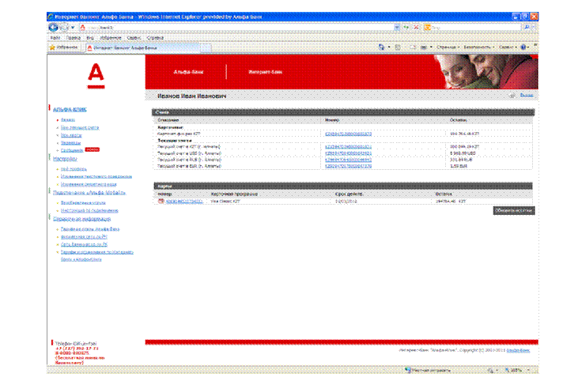This screenshot has height=392, width=563.
Task: Open a new blank tab
Action: click(x=206, y=47)
